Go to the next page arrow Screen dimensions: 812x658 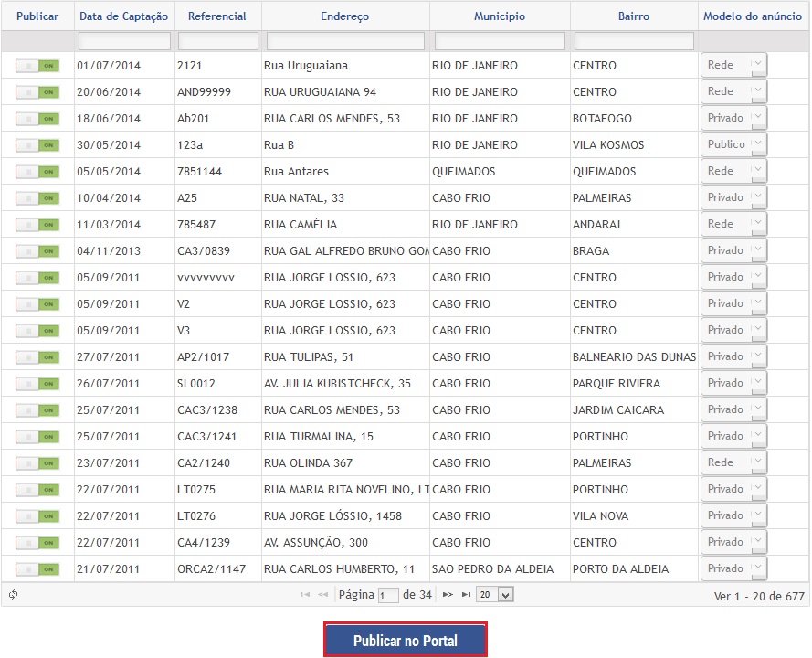[448, 595]
